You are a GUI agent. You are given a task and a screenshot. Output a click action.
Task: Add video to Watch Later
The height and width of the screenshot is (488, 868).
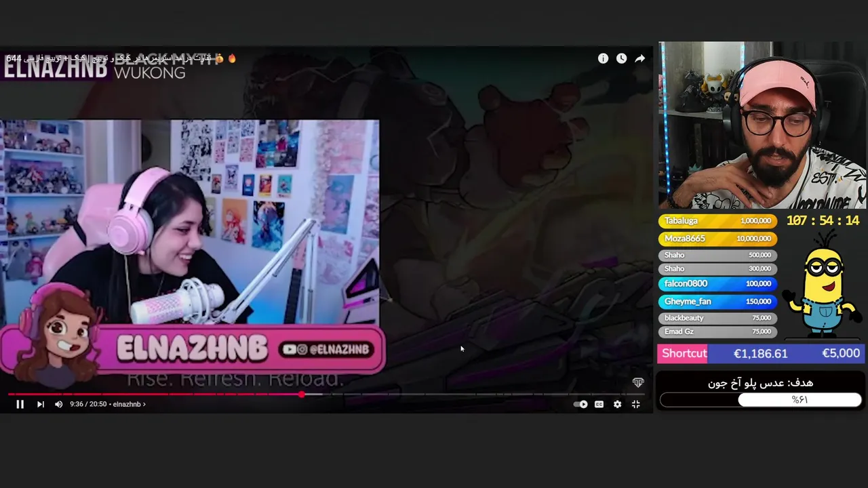pos(621,58)
